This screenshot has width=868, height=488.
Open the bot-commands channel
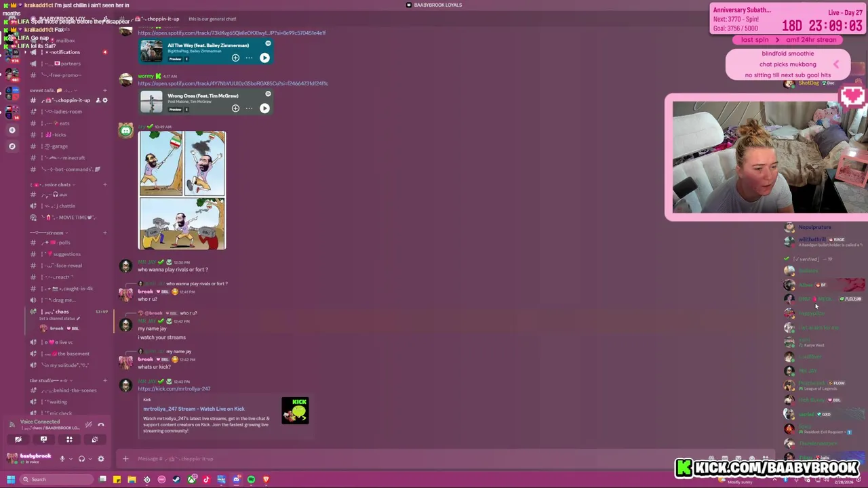tap(68, 169)
